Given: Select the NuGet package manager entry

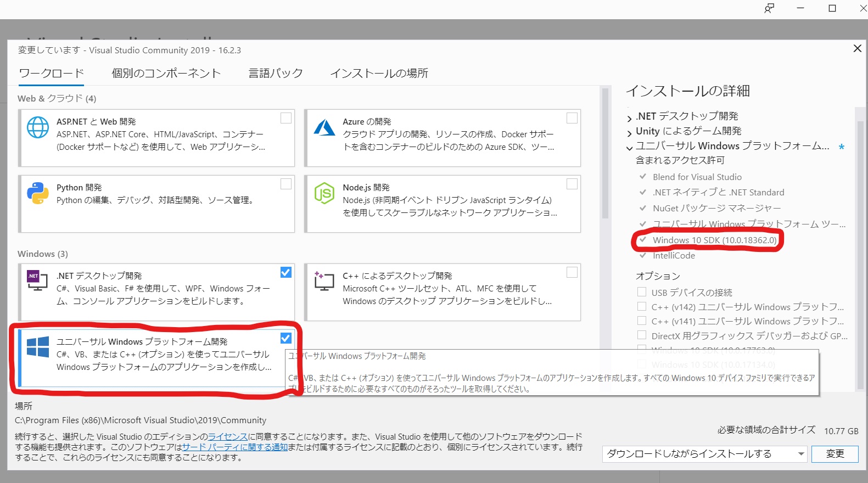Looking at the screenshot, I should 716,208.
